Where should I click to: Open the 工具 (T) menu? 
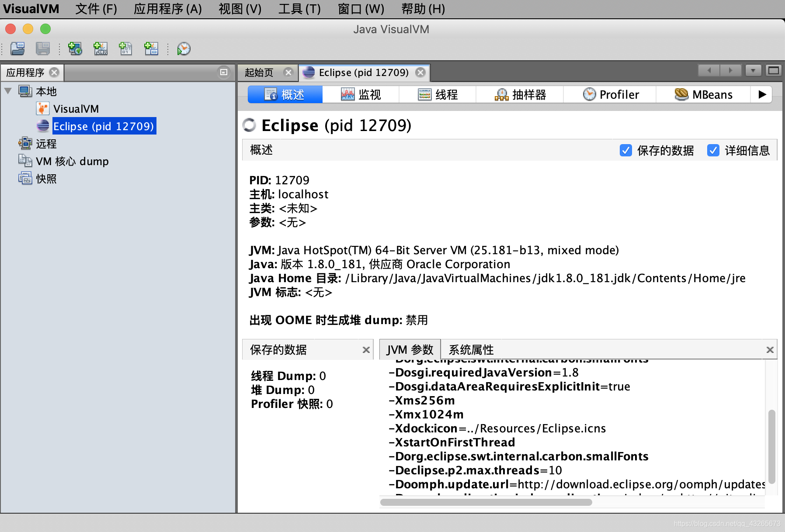pos(300,9)
